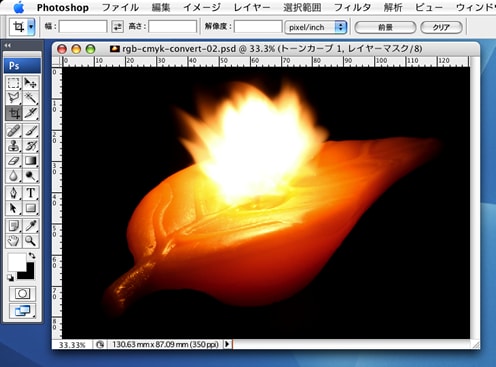
Task: Open the Photoshop application menu
Action: pyautogui.click(x=63, y=7)
